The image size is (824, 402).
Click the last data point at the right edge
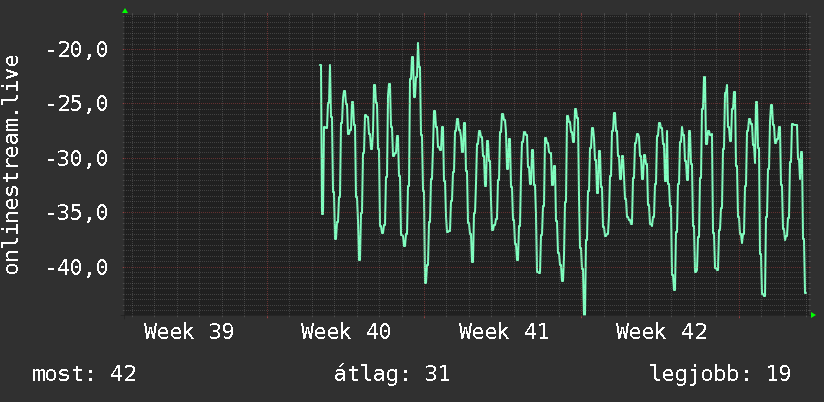805,293
